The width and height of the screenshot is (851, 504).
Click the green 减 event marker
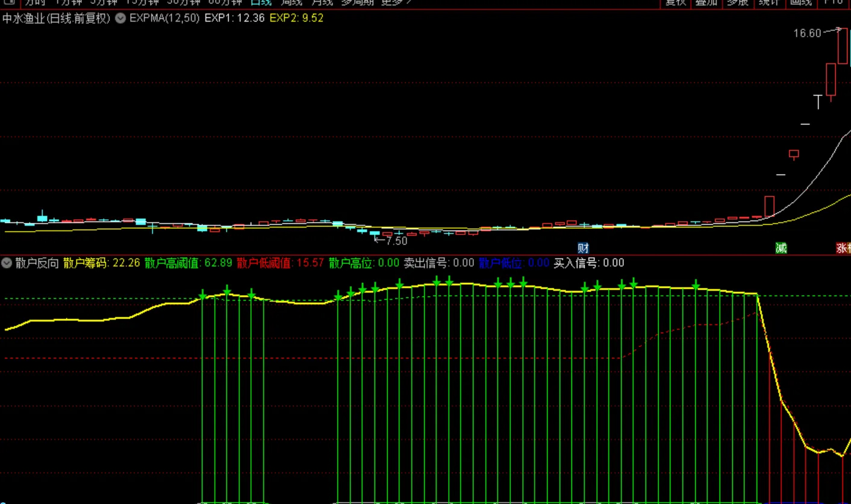click(781, 248)
